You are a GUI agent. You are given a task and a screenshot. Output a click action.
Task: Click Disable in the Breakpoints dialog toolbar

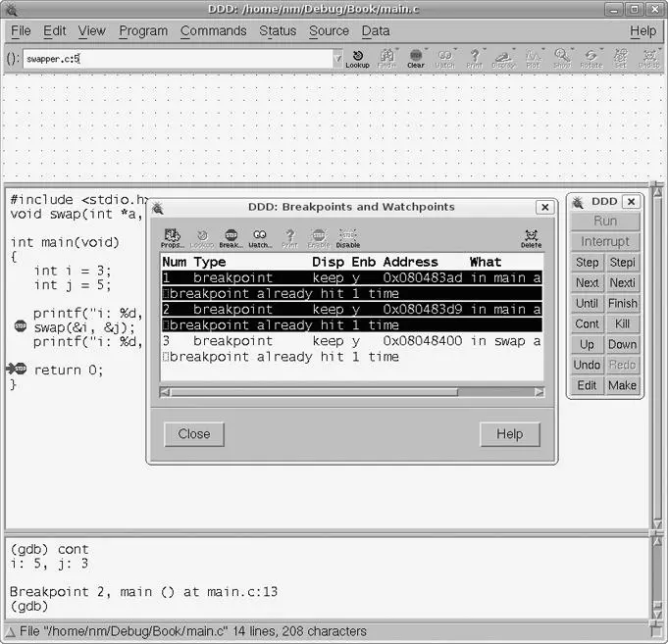(348, 238)
